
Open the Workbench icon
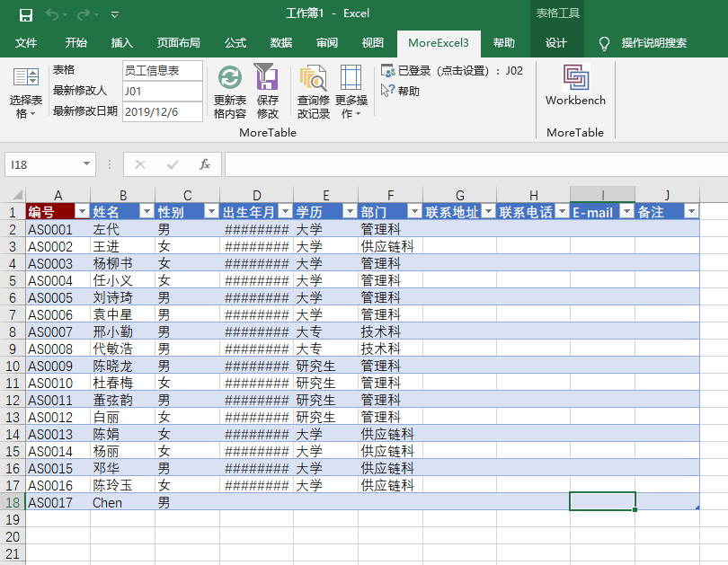575,77
